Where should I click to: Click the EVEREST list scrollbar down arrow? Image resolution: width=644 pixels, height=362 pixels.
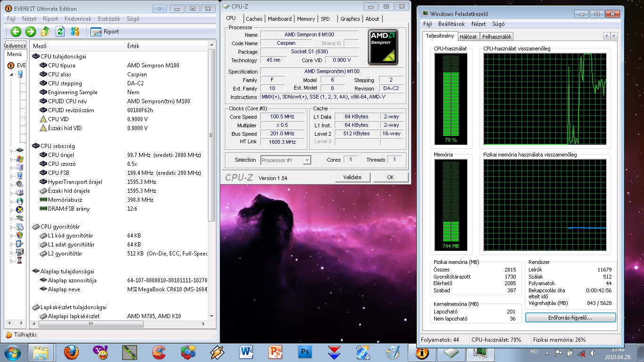coord(211,316)
